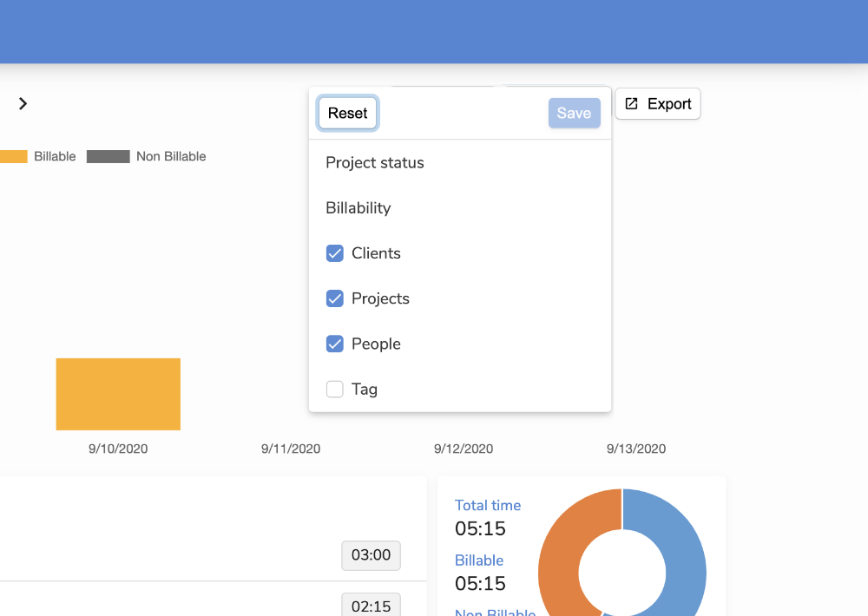Click the Total time label
The width and height of the screenshot is (868, 616).
click(x=488, y=505)
